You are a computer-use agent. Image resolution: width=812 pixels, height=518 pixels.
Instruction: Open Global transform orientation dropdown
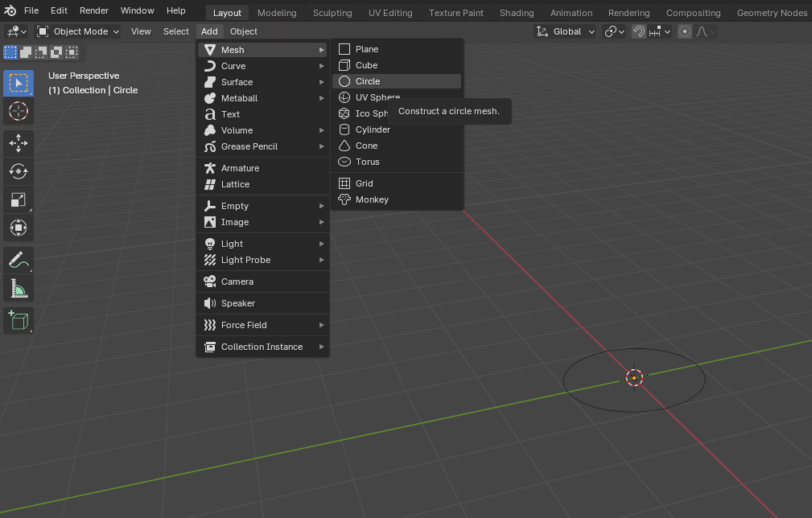pos(566,31)
